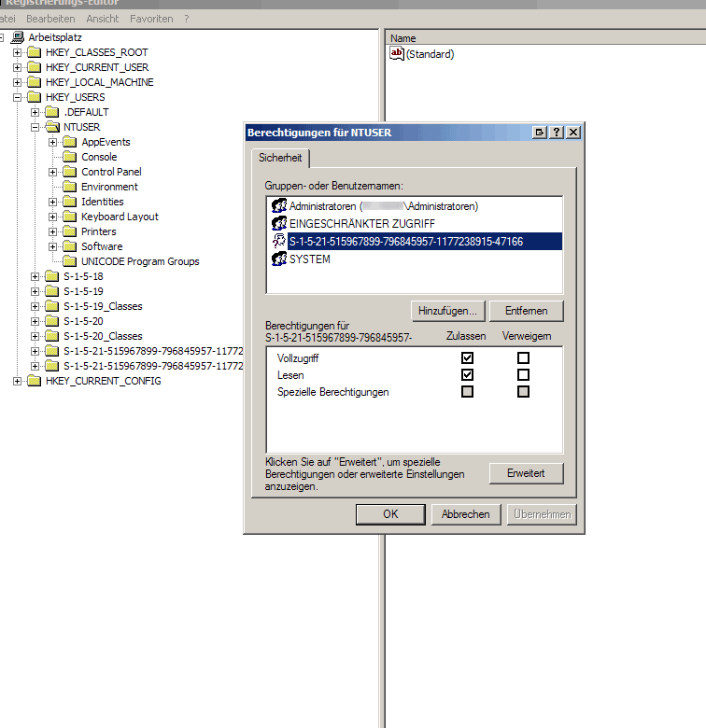Open the Ansicht menu

point(102,19)
